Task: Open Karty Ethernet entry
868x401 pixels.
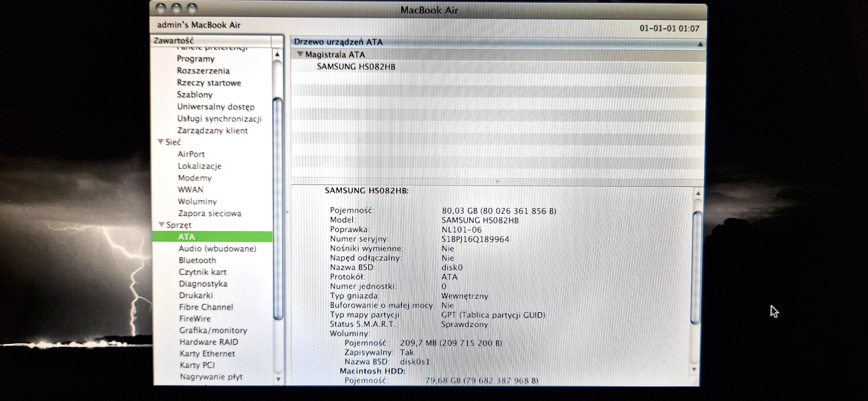Action: pyautogui.click(x=207, y=353)
